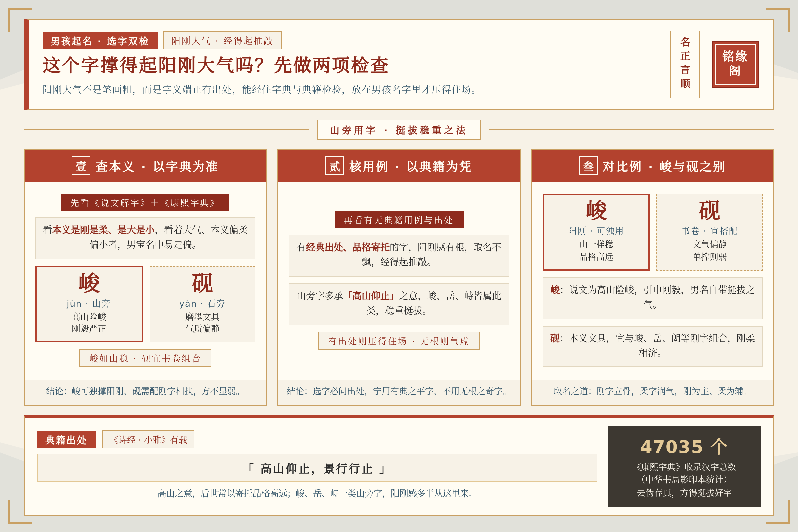Click the 去伪存真，方得挺拔好字 line
798x532 pixels.
point(684,493)
